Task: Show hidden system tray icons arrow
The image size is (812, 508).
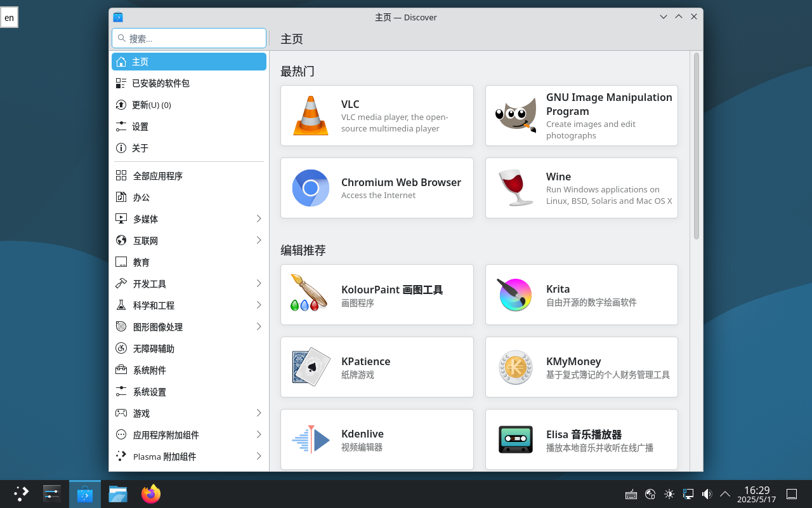Action: tap(725, 494)
